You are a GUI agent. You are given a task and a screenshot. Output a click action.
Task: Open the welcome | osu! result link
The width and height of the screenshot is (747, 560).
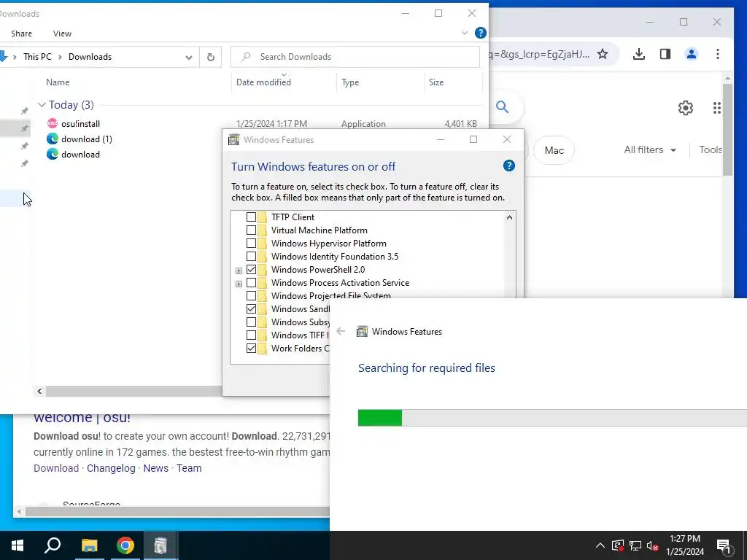pyautogui.click(x=82, y=418)
